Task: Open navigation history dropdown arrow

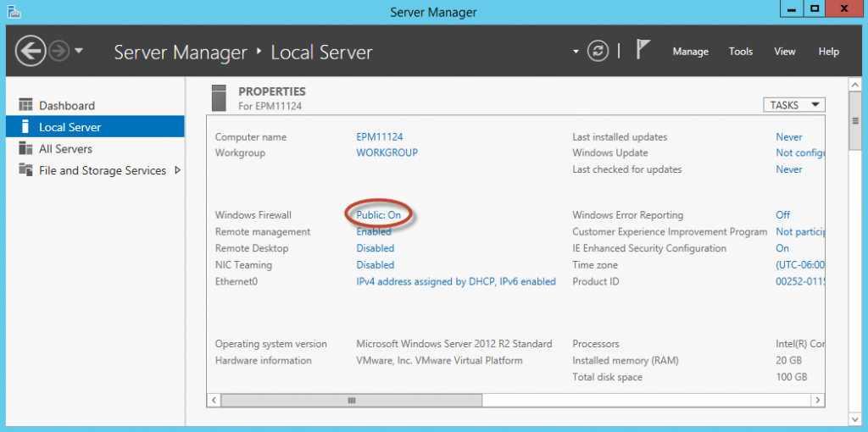Action: click(x=79, y=51)
